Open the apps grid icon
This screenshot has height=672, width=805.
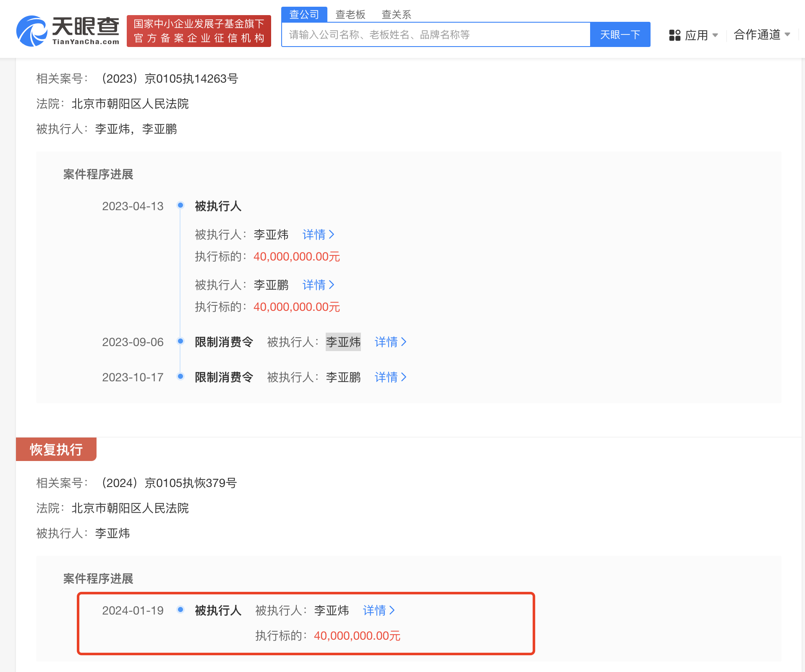pyautogui.click(x=674, y=35)
